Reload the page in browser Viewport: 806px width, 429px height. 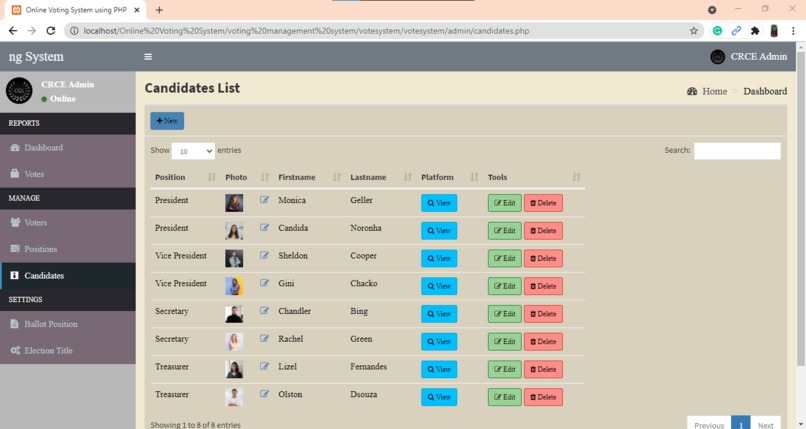coord(50,31)
